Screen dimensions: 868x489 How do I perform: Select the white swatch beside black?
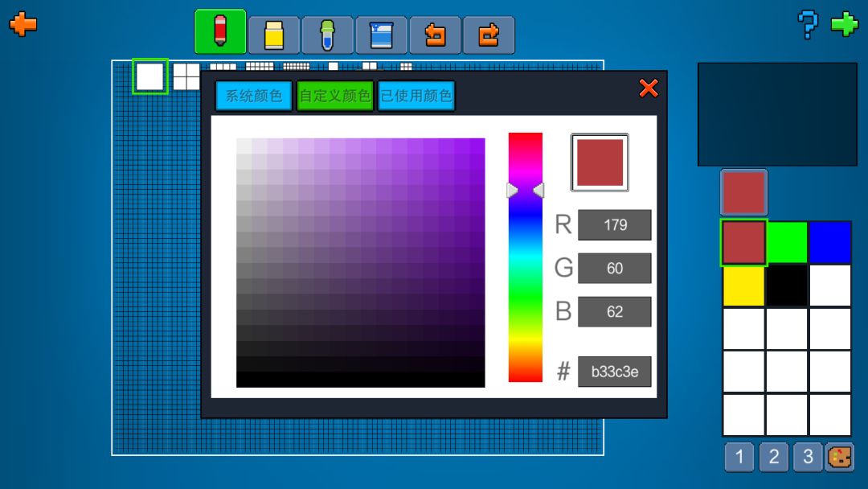[829, 286]
